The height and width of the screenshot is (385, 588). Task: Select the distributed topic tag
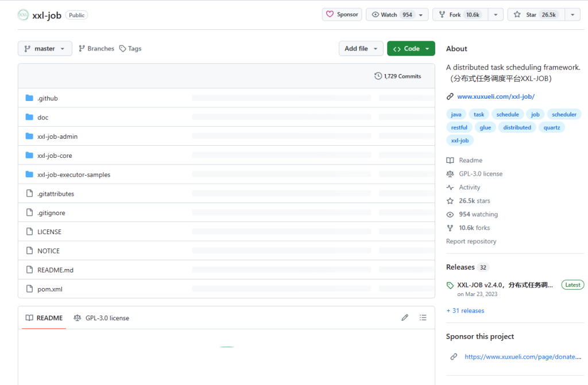click(x=517, y=127)
